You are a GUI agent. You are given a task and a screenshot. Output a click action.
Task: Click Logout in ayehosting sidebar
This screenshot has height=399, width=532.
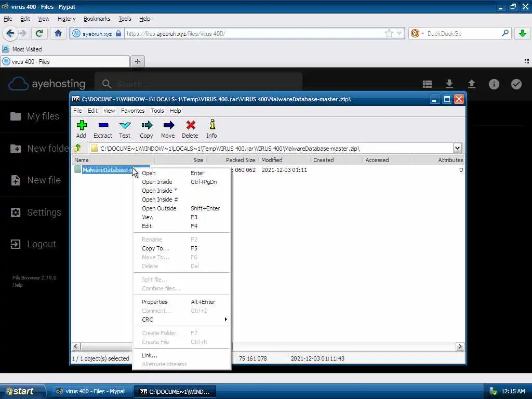pyautogui.click(x=33, y=244)
